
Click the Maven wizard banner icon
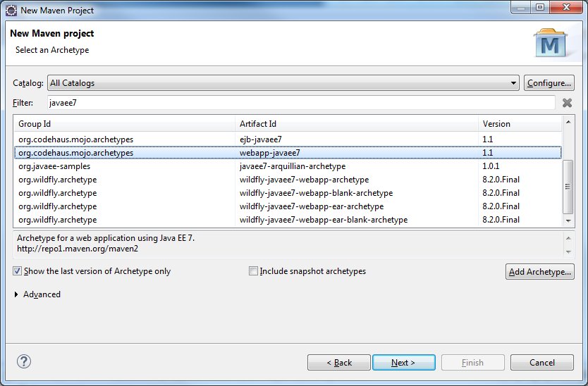point(550,44)
